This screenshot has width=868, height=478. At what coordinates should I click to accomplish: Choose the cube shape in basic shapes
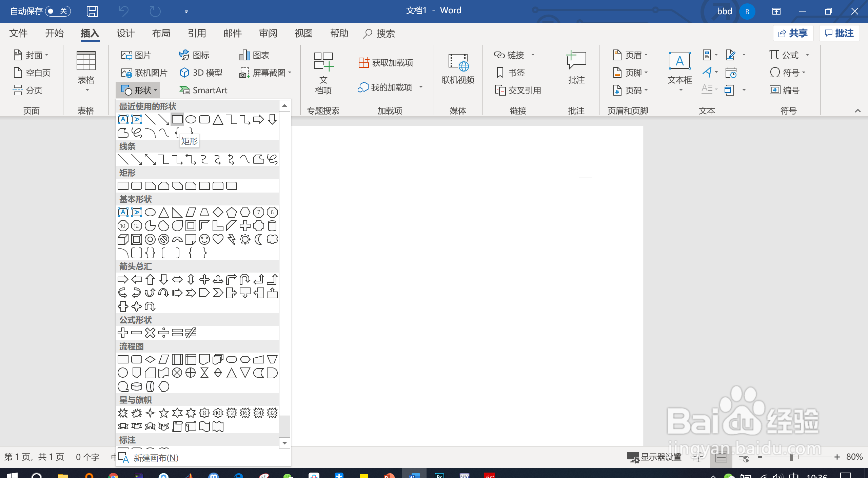[123, 239]
